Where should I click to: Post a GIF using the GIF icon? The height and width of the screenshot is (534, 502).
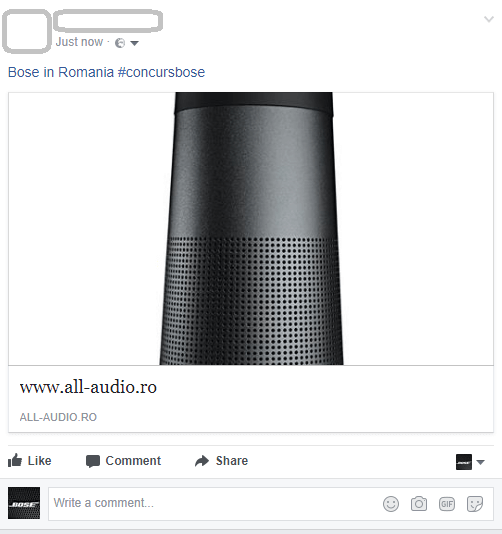446,504
